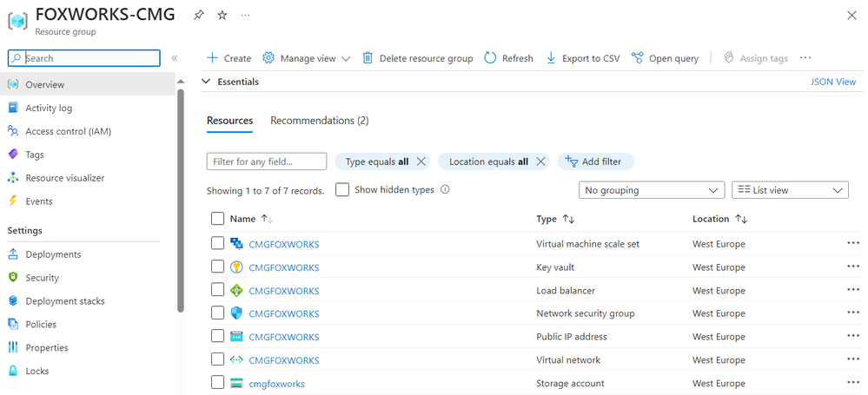Switch to the Recommendations (2) tab
This screenshot has width=868, height=395.
coord(320,120)
